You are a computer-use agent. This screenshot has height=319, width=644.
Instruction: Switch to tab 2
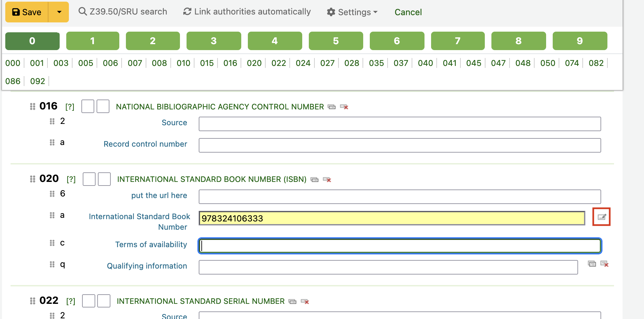[153, 41]
